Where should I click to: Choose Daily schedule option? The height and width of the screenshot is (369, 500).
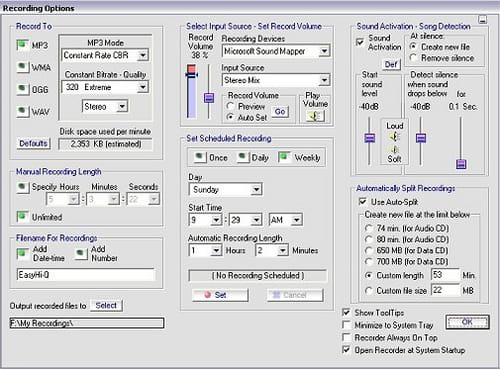point(243,157)
